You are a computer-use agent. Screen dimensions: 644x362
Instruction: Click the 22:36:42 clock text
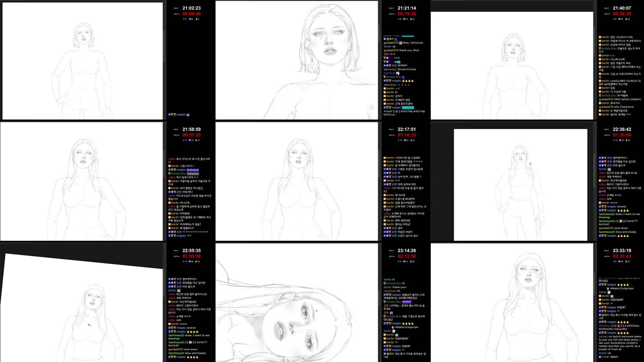pyautogui.click(x=622, y=129)
